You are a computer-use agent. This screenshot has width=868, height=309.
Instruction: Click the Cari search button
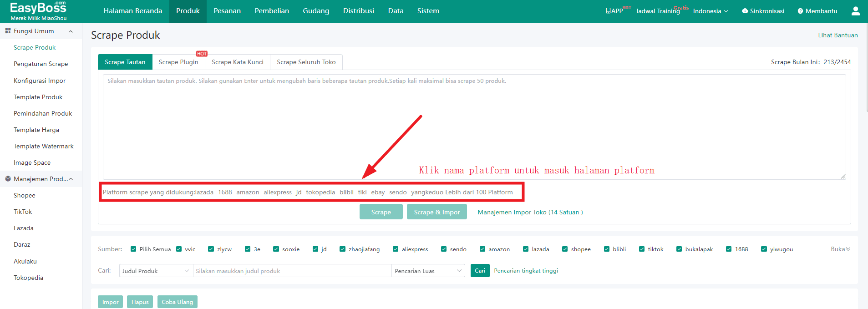point(480,271)
